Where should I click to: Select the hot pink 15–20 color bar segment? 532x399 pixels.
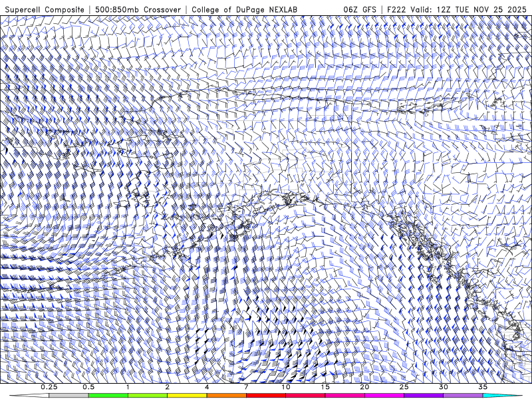(x=344, y=396)
